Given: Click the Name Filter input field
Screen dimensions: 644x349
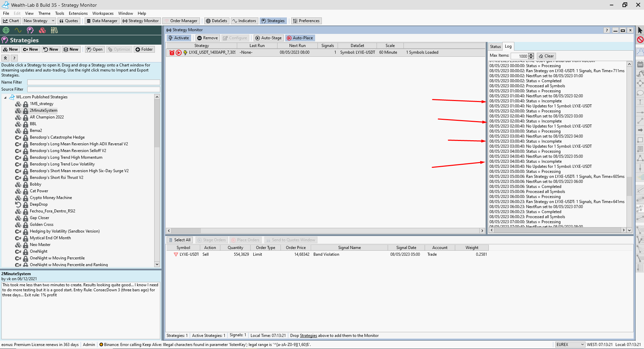Looking at the screenshot, I should (x=93, y=82).
